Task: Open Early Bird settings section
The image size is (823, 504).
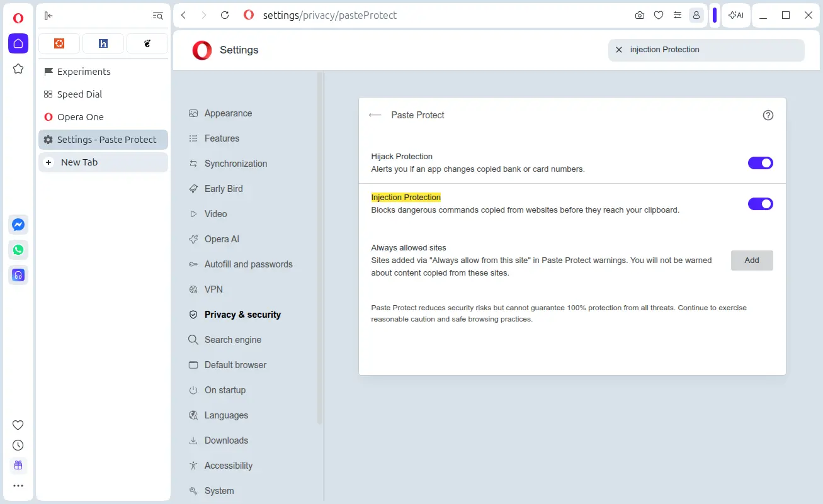Action: coord(215,189)
